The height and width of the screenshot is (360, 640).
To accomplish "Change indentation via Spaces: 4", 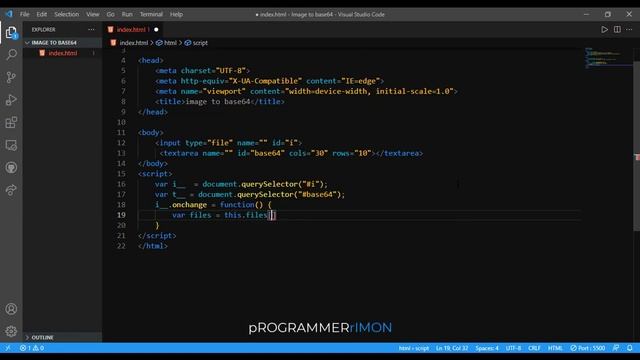I will point(487,348).
